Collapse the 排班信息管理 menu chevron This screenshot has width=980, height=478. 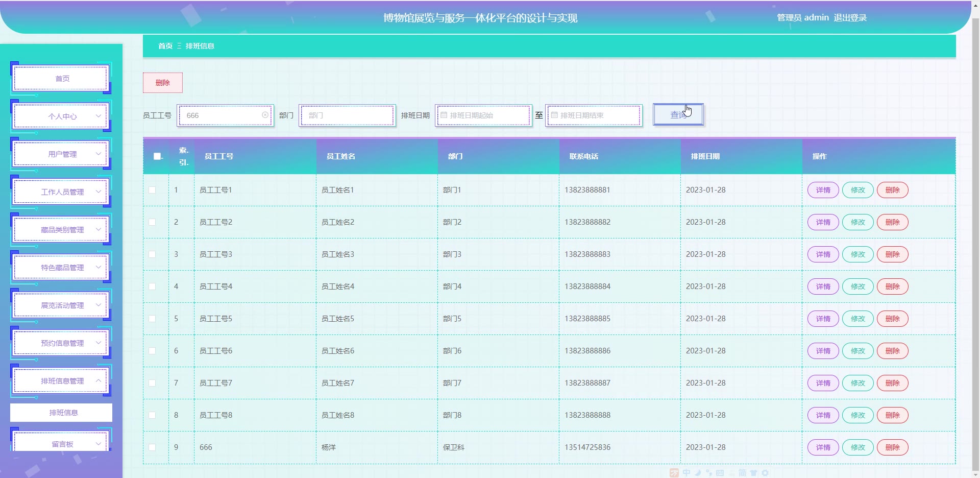coord(99,380)
